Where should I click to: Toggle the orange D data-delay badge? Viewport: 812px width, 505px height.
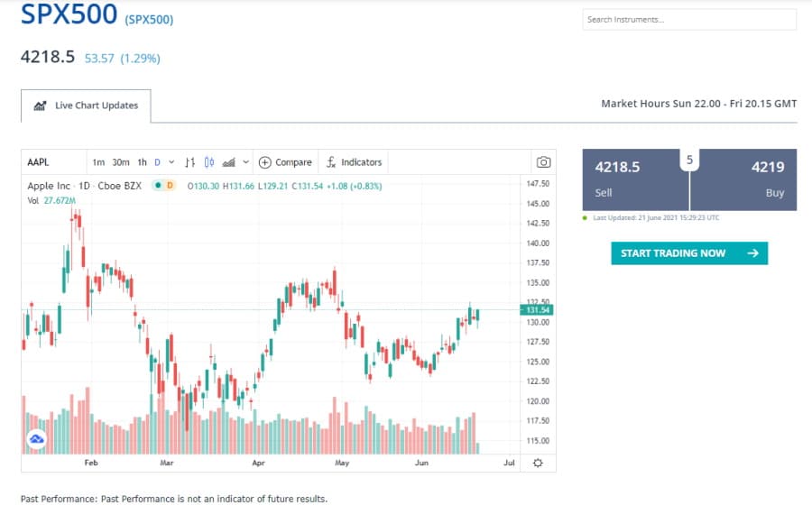click(170, 185)
